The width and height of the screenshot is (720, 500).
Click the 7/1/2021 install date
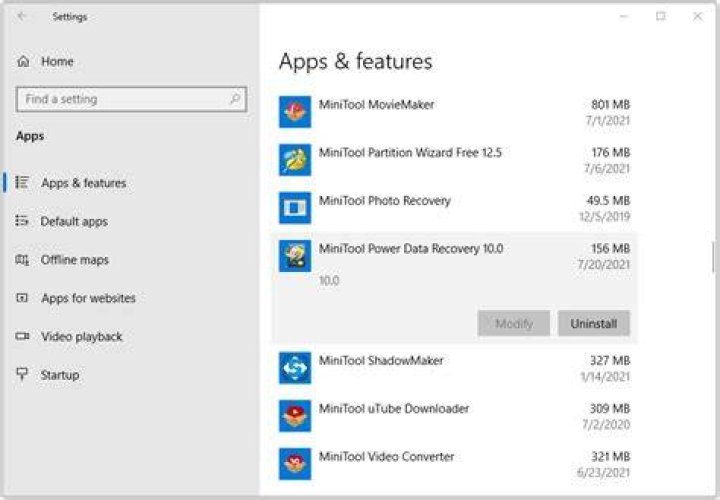608,121
